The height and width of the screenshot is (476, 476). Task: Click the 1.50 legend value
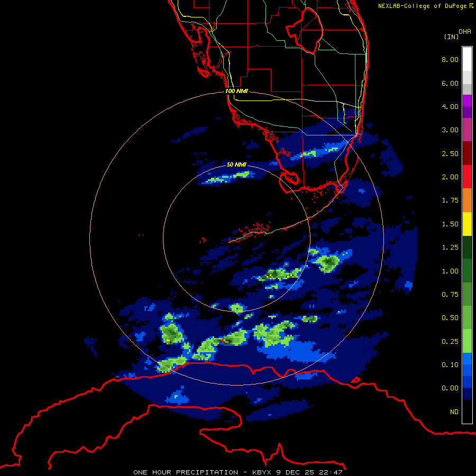click(x=450, y=224)
